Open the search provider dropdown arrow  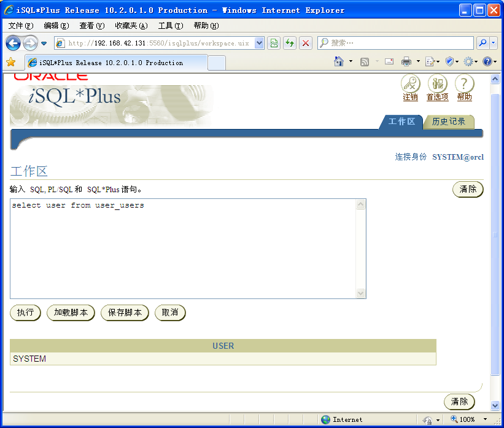[494, 43]
